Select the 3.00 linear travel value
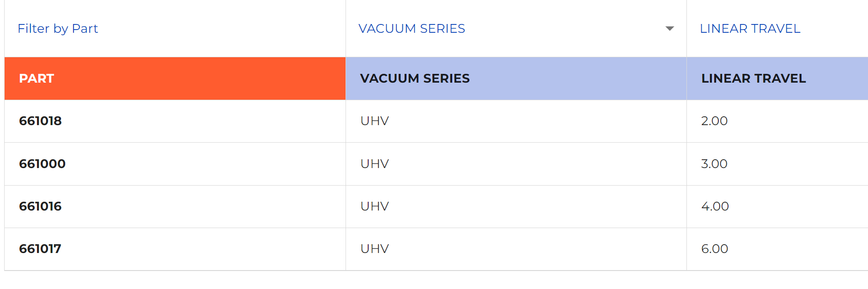 tap(714, 164)
